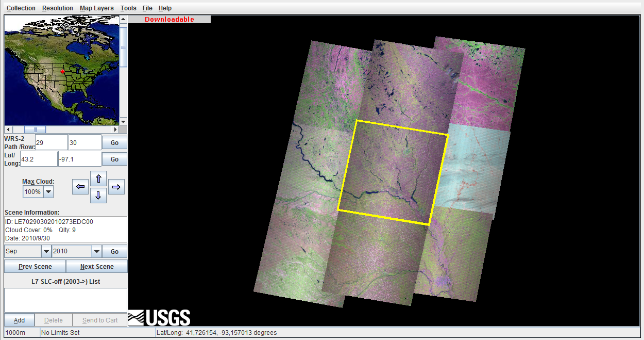Add the current scene to the list
This screenshot has width=644, height=340.
[19, 320]
